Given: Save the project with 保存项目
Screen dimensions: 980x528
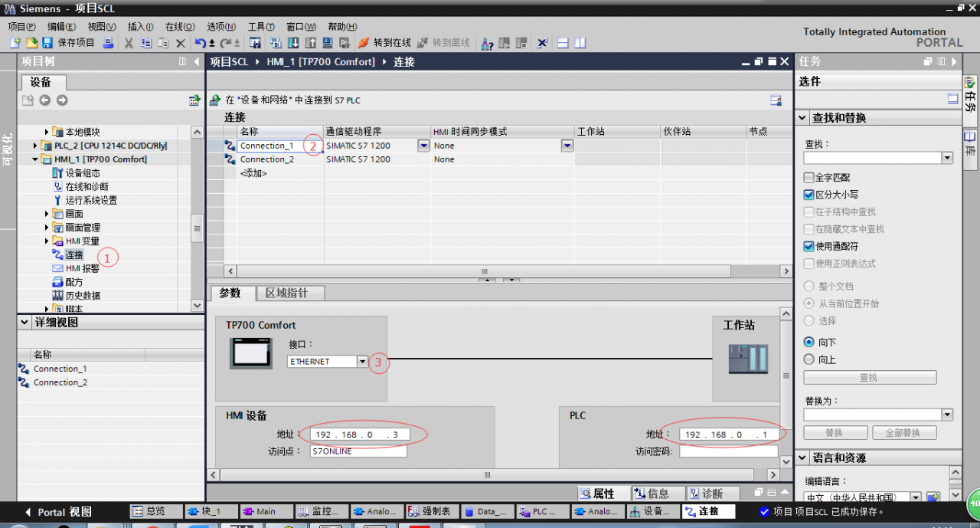Looking at the screenshot, I should pyautogui.click(x=69, y=43).
